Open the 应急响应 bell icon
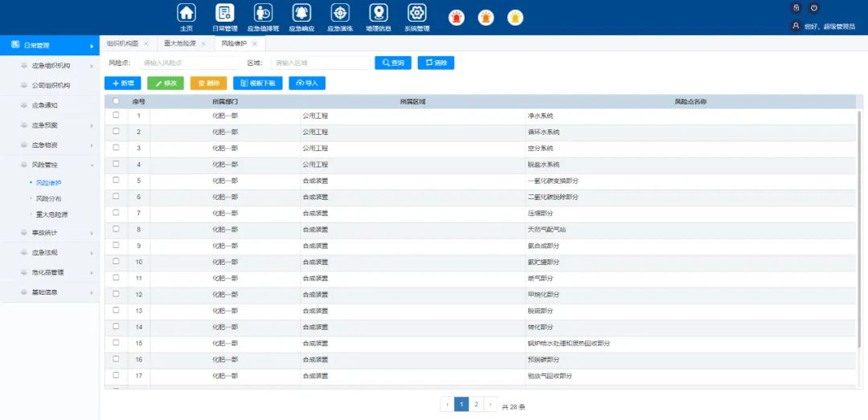 [301, 14]
